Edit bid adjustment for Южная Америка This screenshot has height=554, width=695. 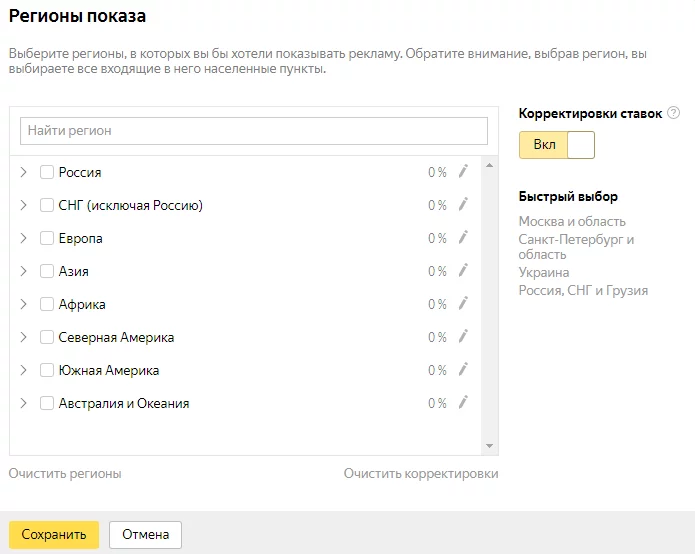(463, 369)
